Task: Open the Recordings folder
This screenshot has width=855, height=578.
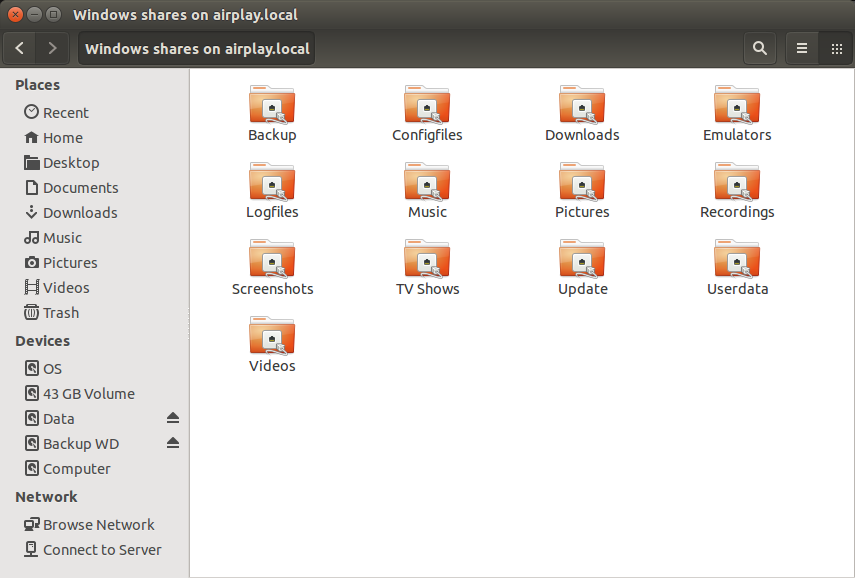Action: pyautogui.click(x=737, y=183)
